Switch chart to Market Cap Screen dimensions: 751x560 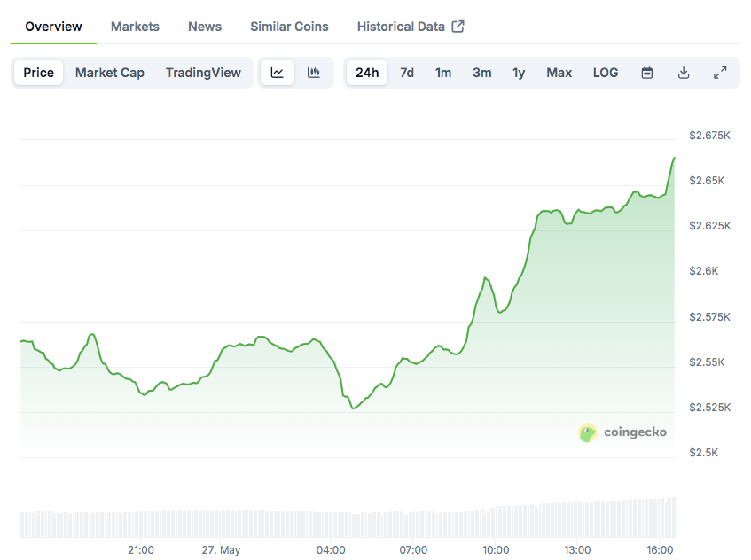click(x=110, y=73)
